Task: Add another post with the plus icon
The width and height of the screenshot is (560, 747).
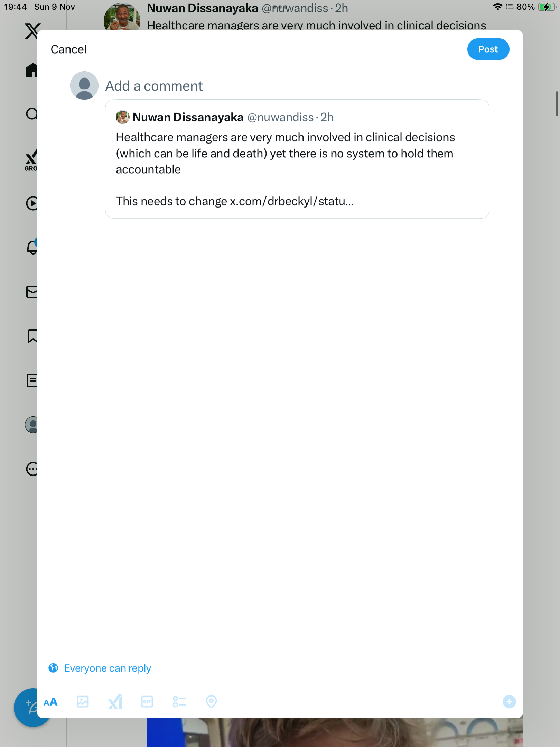Action: click(x=509, y=702)
